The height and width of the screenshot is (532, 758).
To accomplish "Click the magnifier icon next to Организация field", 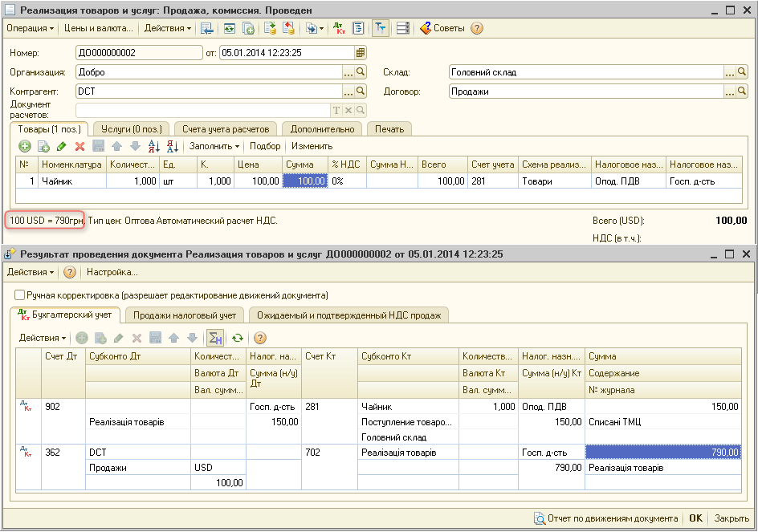I will pyautogui.click(x=361, y=72).
